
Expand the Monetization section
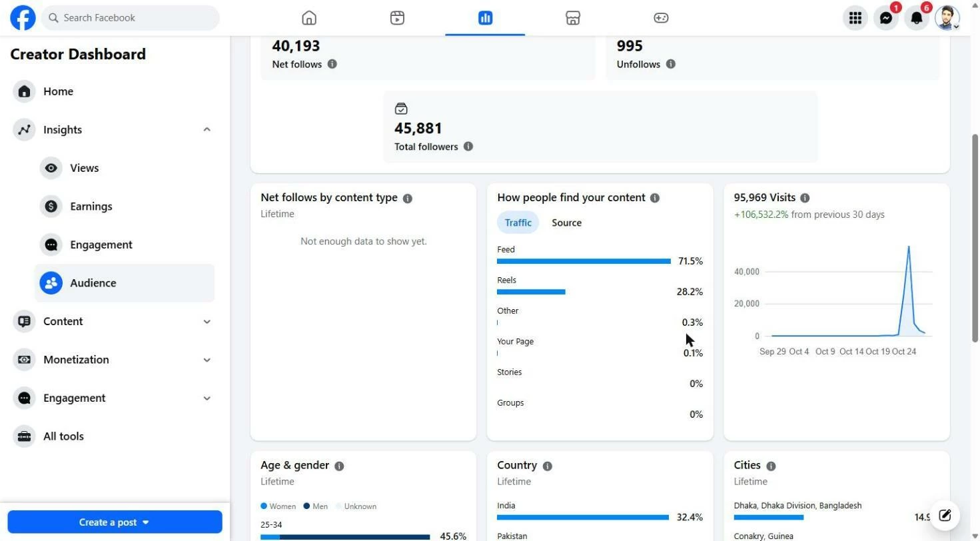pyautogui.click(x=207, y=360)
